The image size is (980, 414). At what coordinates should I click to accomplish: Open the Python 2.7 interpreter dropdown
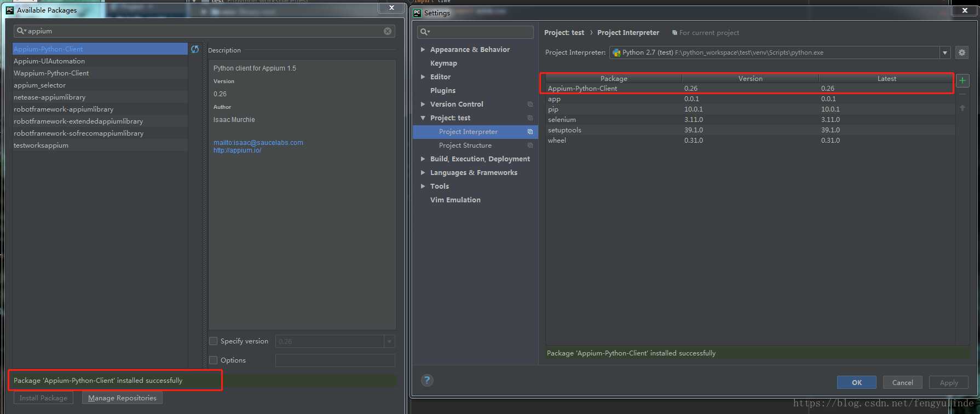(x=945, y=53)
